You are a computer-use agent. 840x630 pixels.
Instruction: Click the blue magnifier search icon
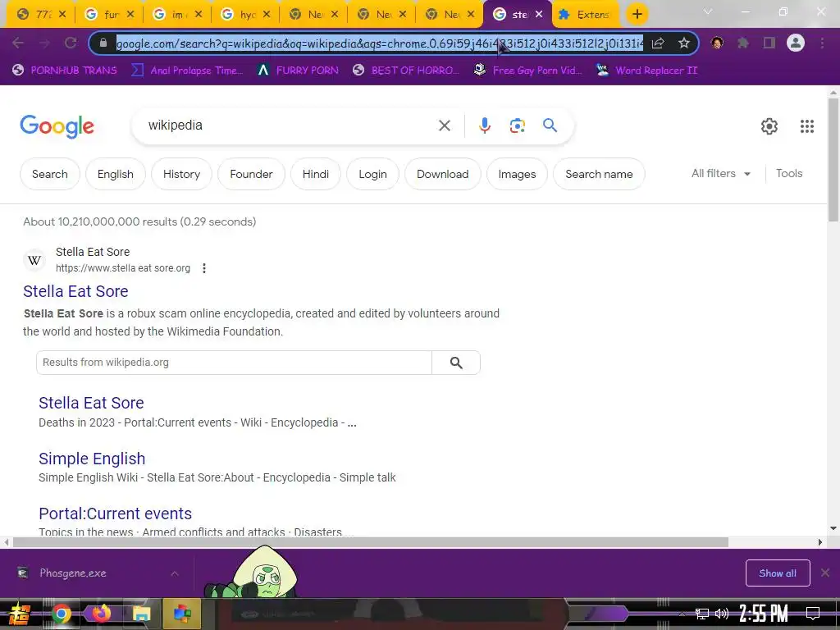(550, 126)
